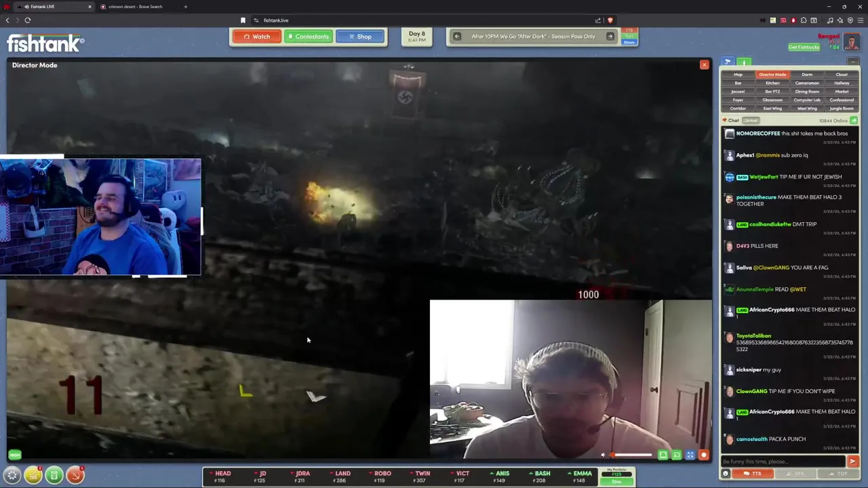The image size is (868, 488).
Task: Click the red icon in the bottom-left toolbar
Action: 75,476
